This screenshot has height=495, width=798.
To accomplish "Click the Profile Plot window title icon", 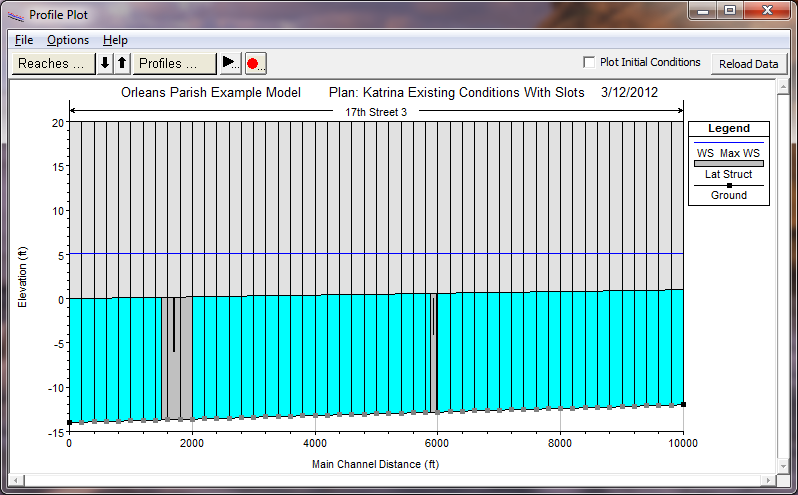I will (15, 15).
